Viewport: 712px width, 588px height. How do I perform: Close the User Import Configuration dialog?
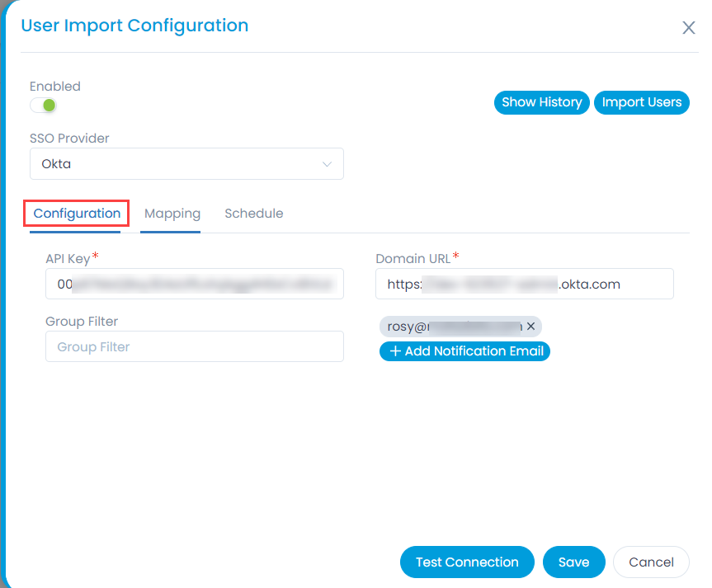tap(688, 28)
